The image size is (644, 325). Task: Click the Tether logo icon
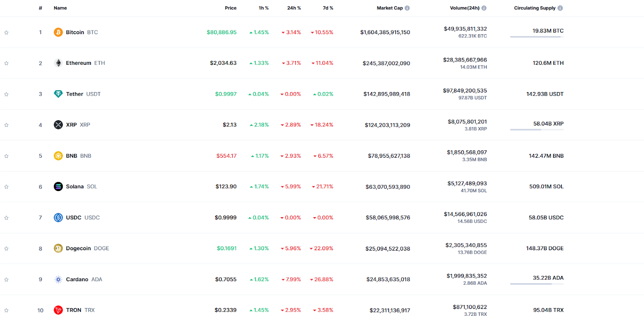click(x=58, y=94)
